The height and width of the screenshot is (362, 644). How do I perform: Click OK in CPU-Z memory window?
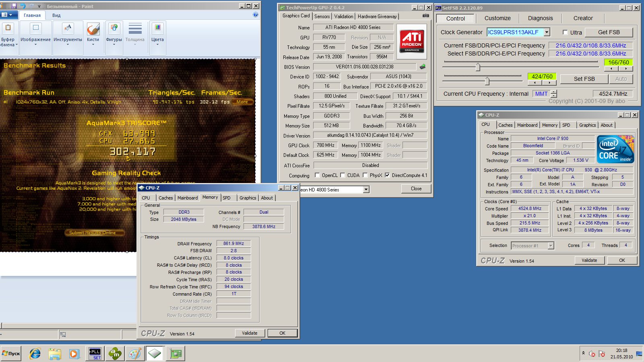click(x=282, y=333)
